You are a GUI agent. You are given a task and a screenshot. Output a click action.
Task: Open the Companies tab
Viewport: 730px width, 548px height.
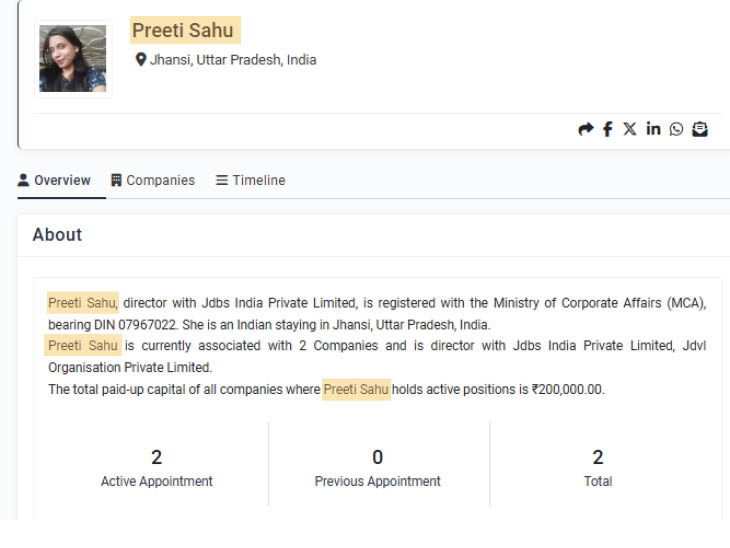point(160,180)
